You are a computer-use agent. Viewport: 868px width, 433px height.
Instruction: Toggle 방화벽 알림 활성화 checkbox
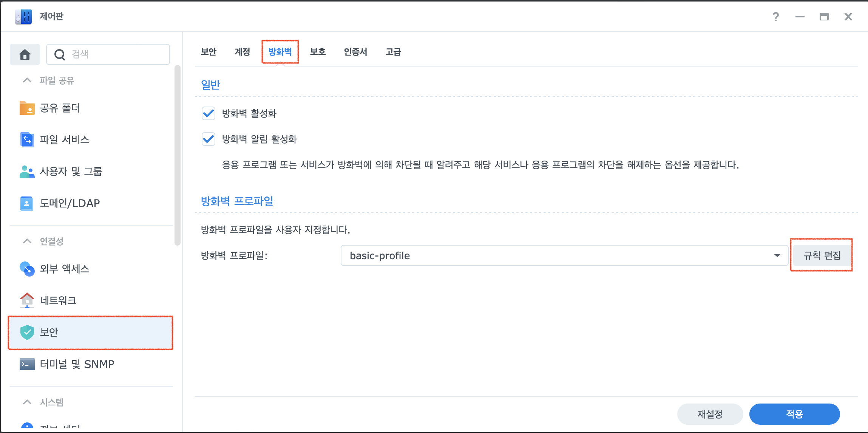pos(209,139)
